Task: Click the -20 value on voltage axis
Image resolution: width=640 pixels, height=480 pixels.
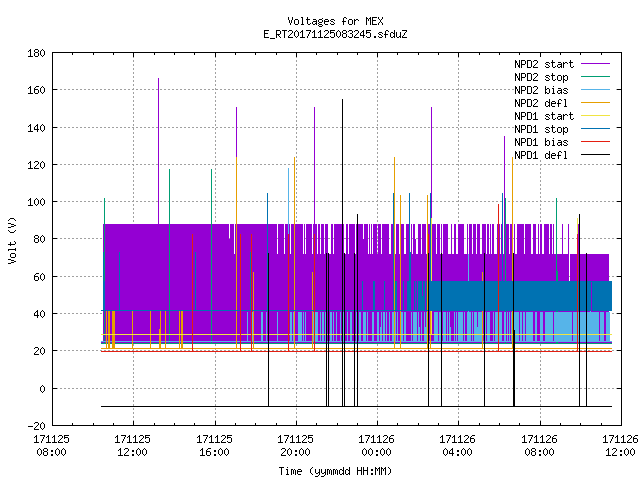Action: 36,426
